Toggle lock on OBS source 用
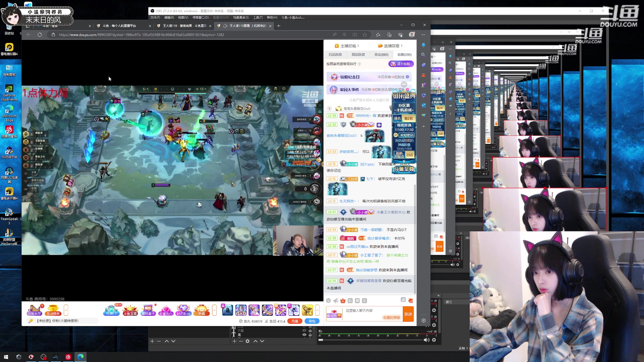The image size is (644, 362). pyautogui.click(x=310, y=335)
